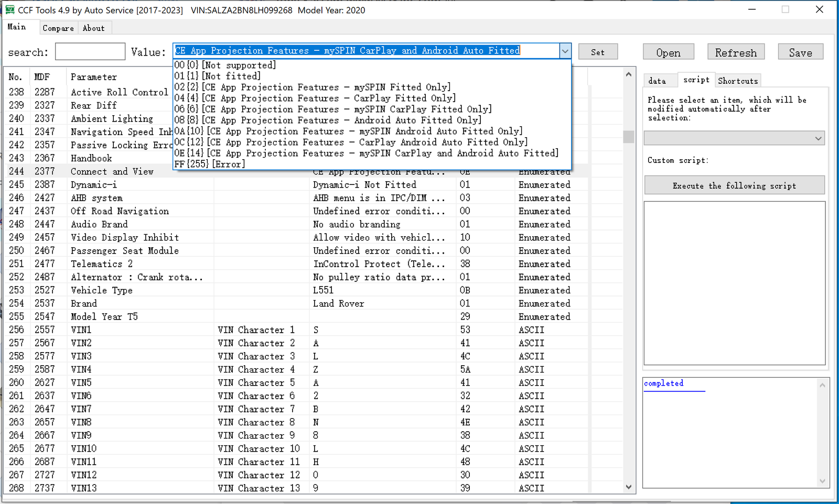Click the Open button
839x504 pixels.
[669, 52]
